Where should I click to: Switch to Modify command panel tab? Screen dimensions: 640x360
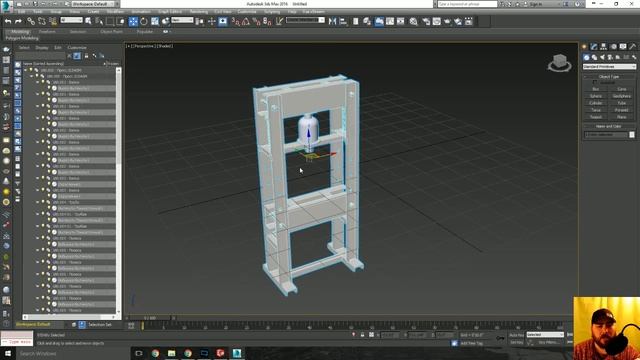(594, 47)
